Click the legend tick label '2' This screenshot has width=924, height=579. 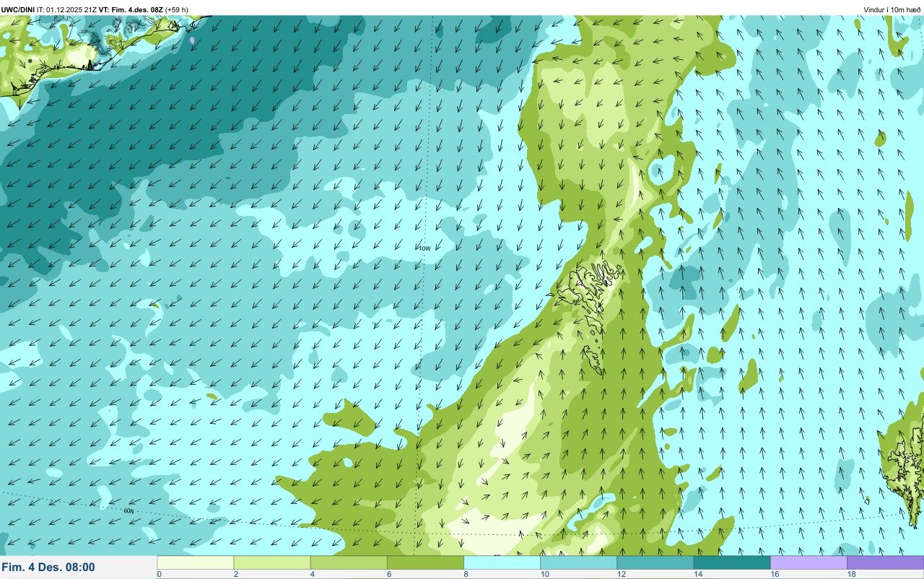[x=235, y=574]
